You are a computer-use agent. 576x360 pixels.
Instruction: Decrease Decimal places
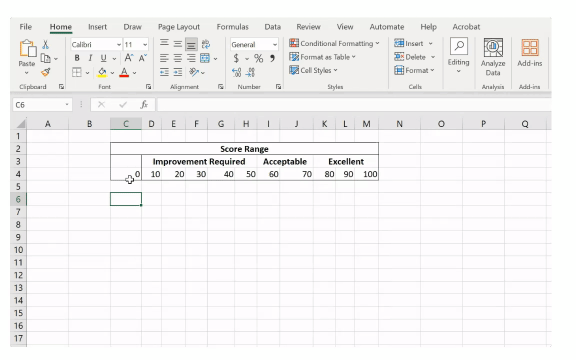(x=250, y=72)
